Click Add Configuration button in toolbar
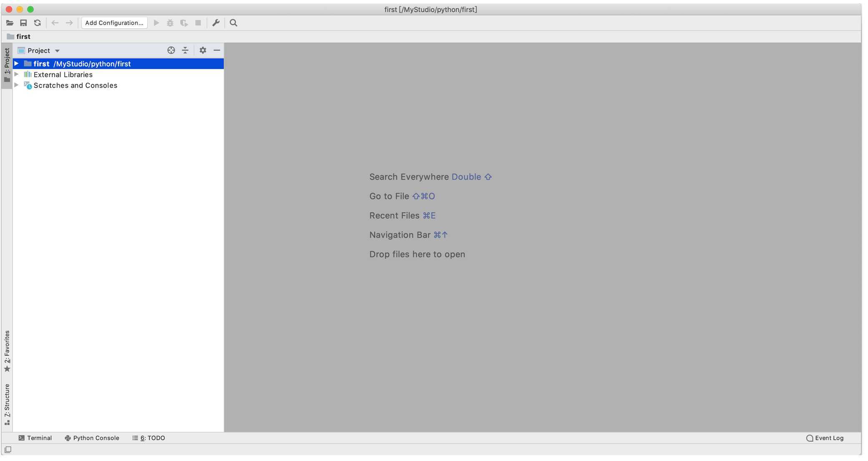 (114, 23)
